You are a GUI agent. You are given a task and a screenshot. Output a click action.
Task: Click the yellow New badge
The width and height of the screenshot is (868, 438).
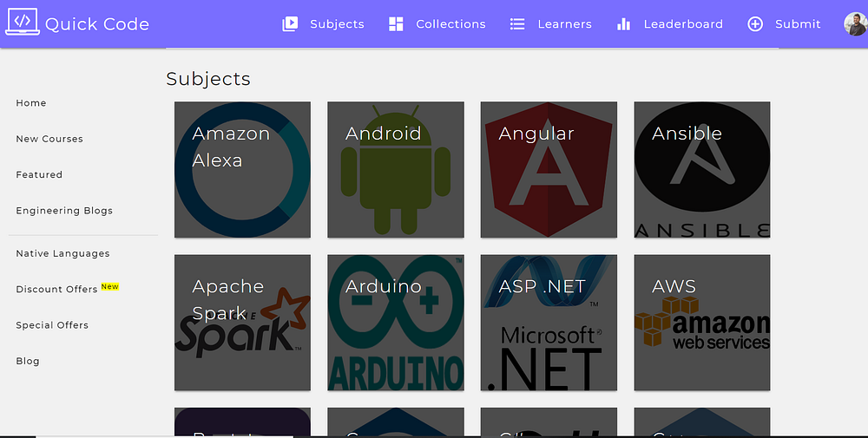109,286
